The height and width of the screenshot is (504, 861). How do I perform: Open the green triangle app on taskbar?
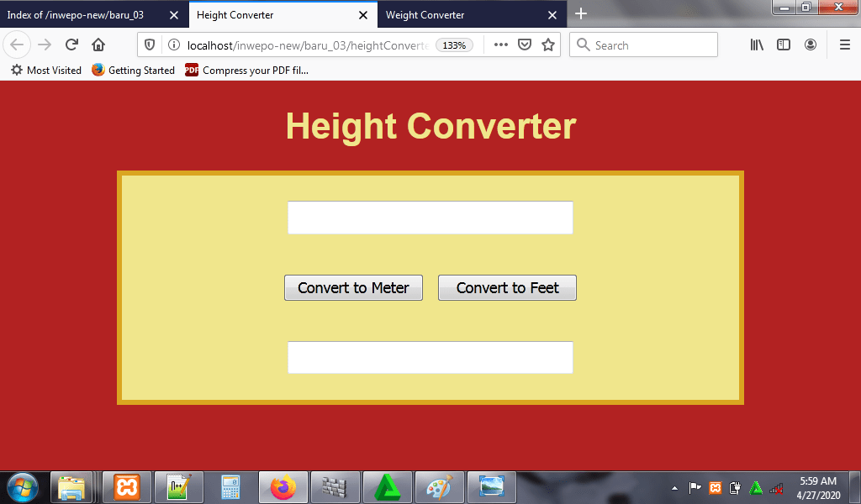(x=387, y=487)
